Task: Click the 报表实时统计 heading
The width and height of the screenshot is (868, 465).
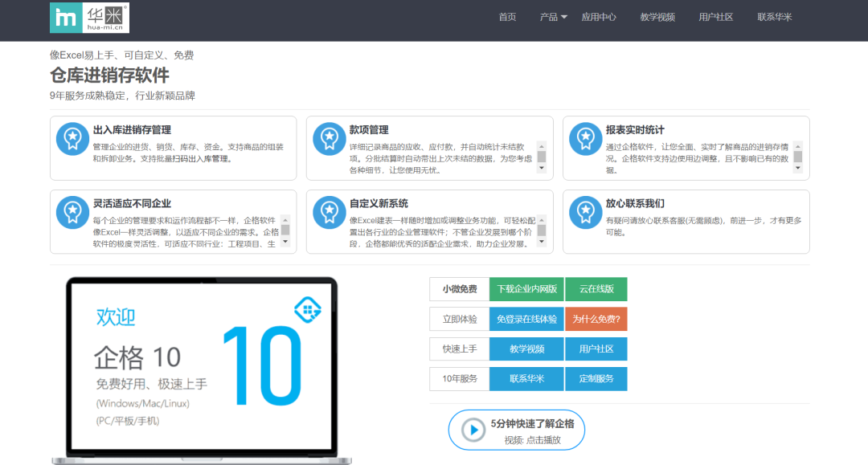Action: point(635,130)
